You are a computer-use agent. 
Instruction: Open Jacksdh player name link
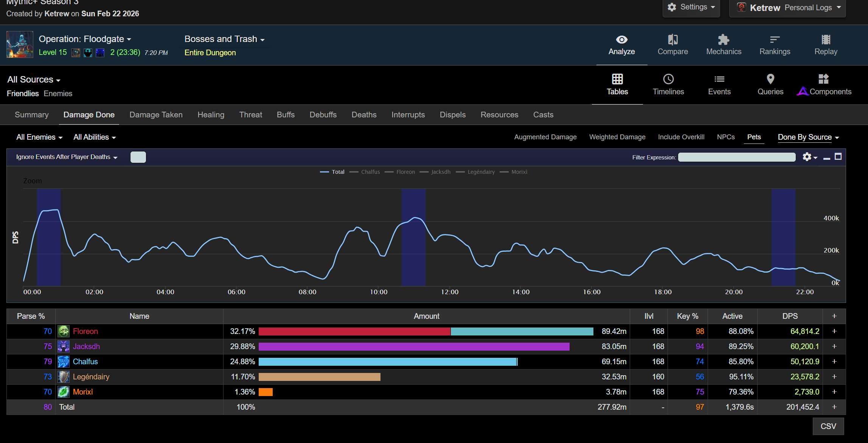click(x=86, y=346)
